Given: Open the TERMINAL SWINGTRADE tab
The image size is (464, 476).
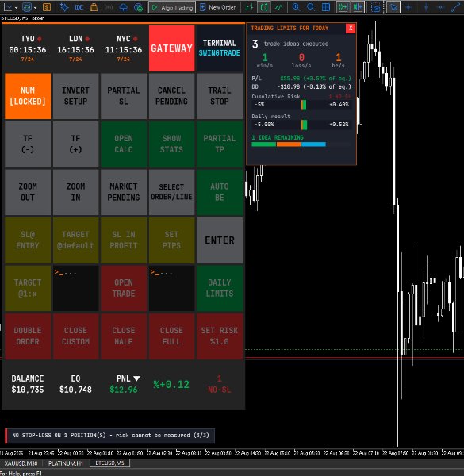Looking at the screenshot, I should (220, 48).
